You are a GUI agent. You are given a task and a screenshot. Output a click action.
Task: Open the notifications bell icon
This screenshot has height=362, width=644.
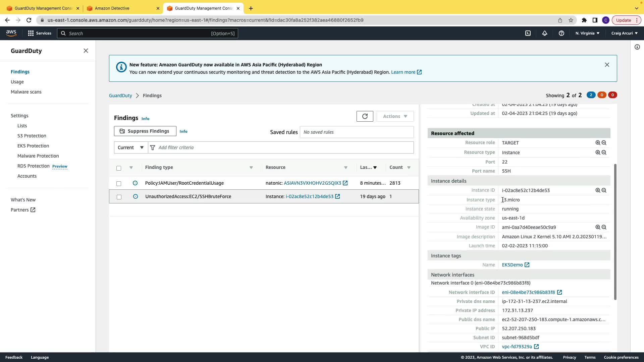click(x=544, y=33)
